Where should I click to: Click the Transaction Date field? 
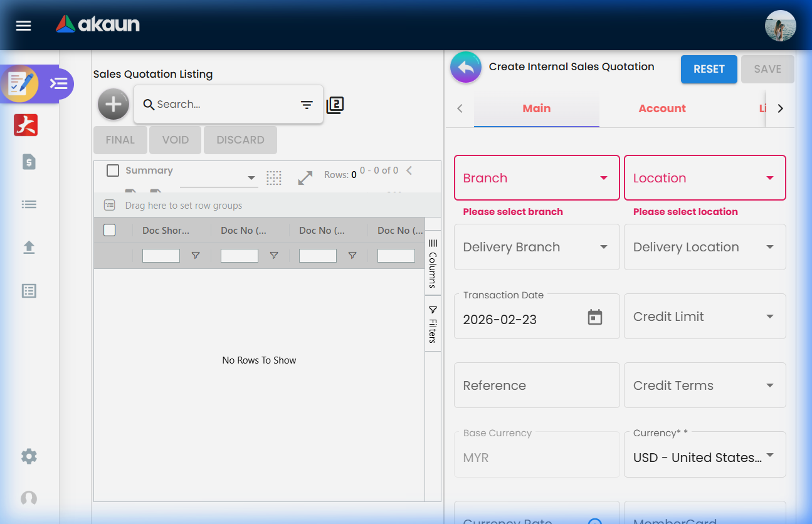point(536,316)
